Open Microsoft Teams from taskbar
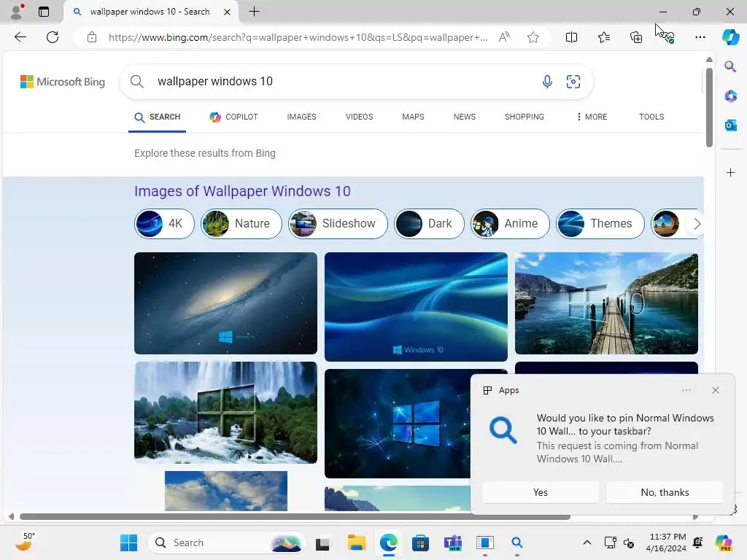The width and height of the screenshot is (747, 560). point(452,542)
